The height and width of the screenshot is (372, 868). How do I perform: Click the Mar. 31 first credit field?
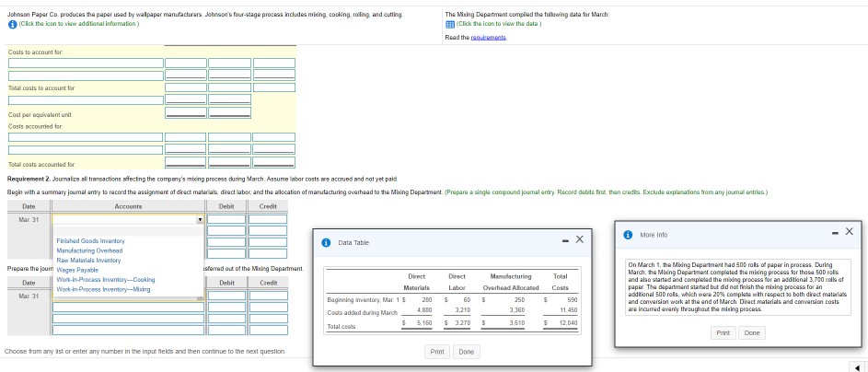point(268,219)
